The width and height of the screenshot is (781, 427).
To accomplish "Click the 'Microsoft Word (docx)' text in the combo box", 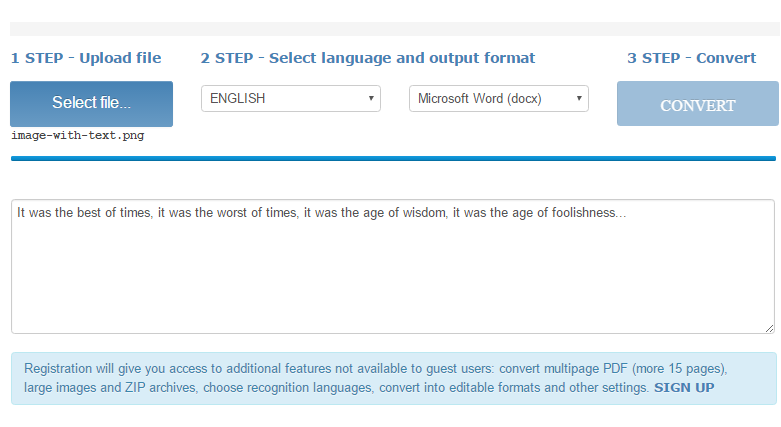I will [479, 99].
